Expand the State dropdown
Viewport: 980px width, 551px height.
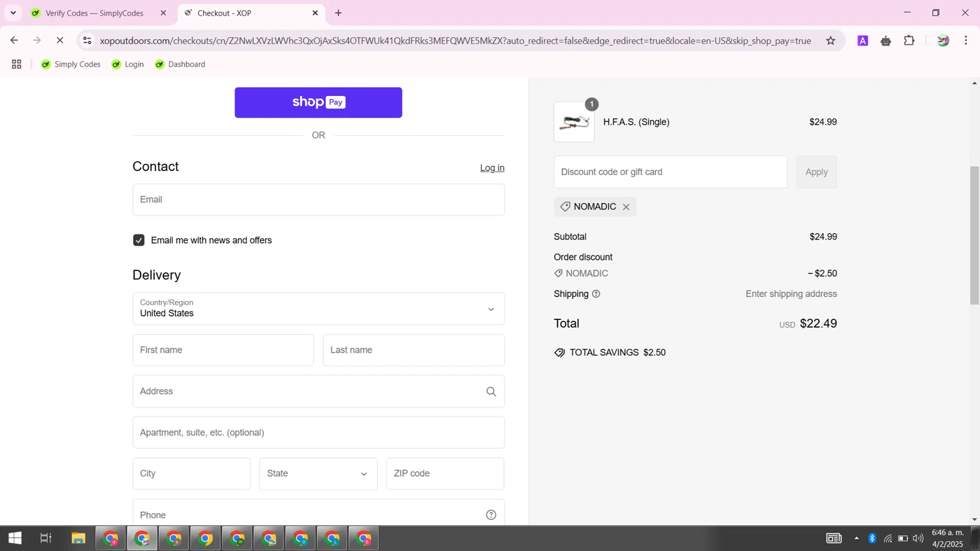[x=318, y=474]
